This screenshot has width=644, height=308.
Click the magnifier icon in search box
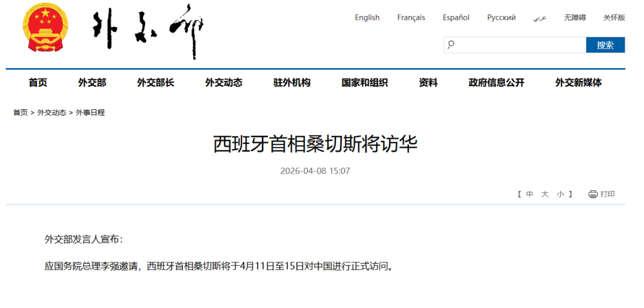451,45
